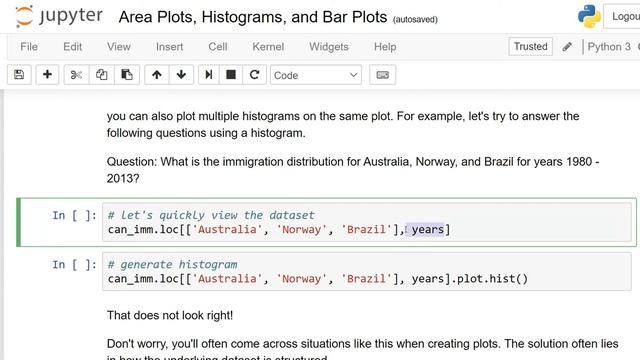Open the Kernel menu
The image size is (640, 360).
coord(268,47)
